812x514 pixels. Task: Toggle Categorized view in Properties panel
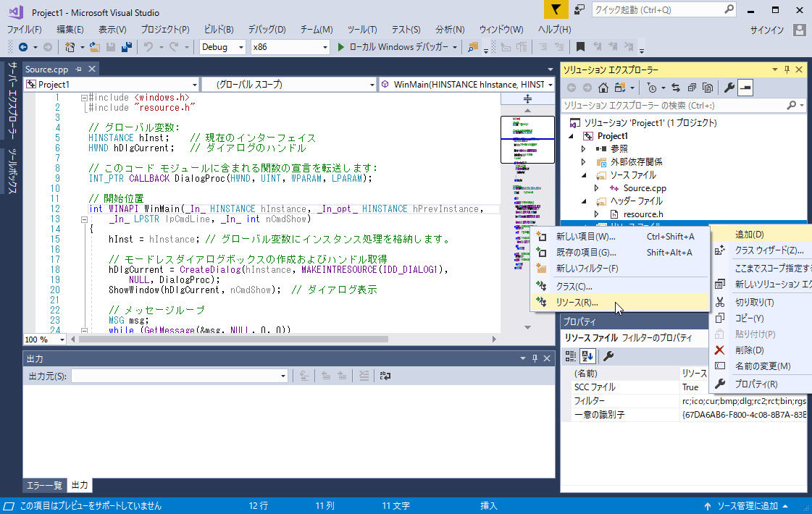click(x=571, y=355)
